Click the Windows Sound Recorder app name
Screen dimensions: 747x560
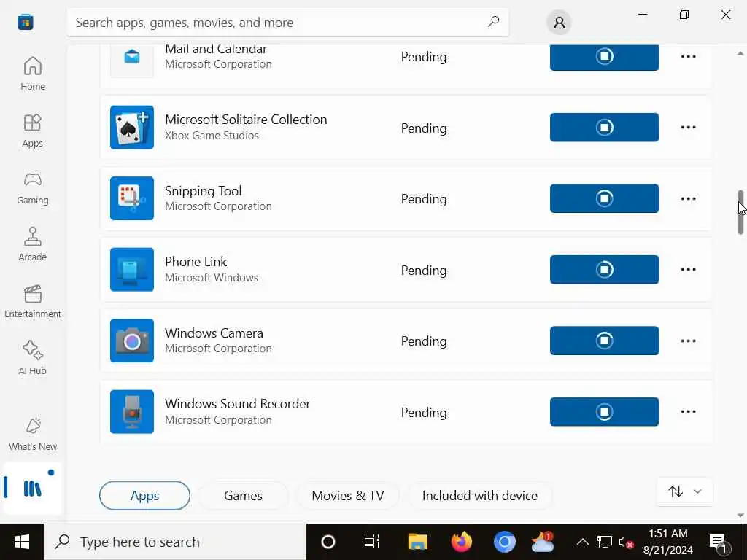pos(237,403)
